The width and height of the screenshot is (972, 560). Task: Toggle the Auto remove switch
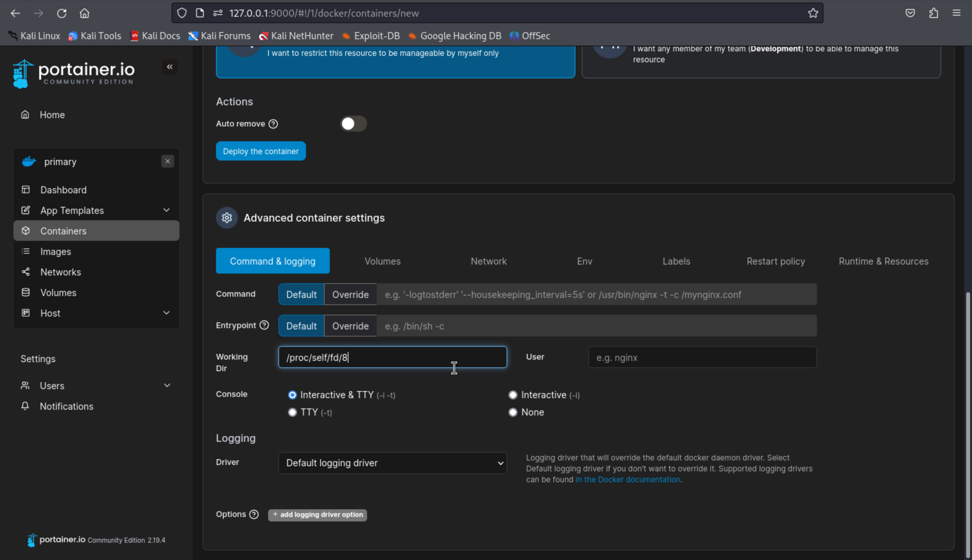(353, 124)
